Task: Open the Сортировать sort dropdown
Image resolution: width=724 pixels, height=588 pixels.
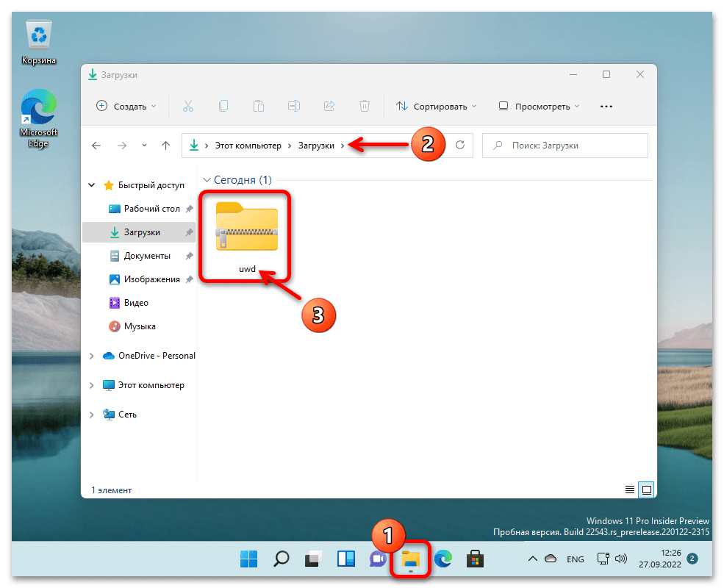Action: point(436,107)
